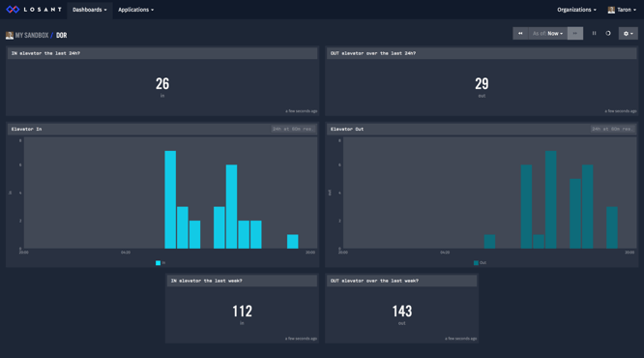The width and height of the screenshot is (644, 358).
Task: Click the Losant logo
Action: click(x=34, y=10)
